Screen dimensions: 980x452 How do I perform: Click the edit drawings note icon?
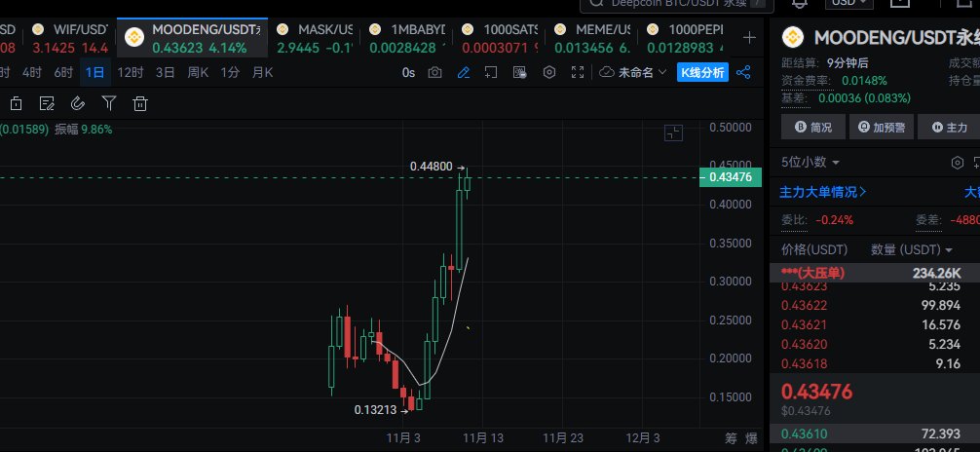[x=47, y=104]
